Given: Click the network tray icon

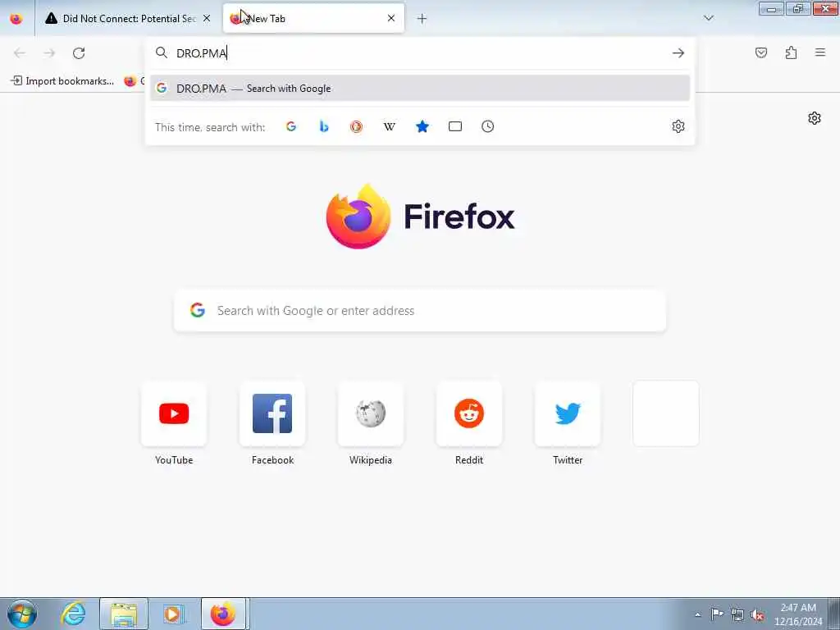Looking at the screenshot, I should [x=737, y=615].
